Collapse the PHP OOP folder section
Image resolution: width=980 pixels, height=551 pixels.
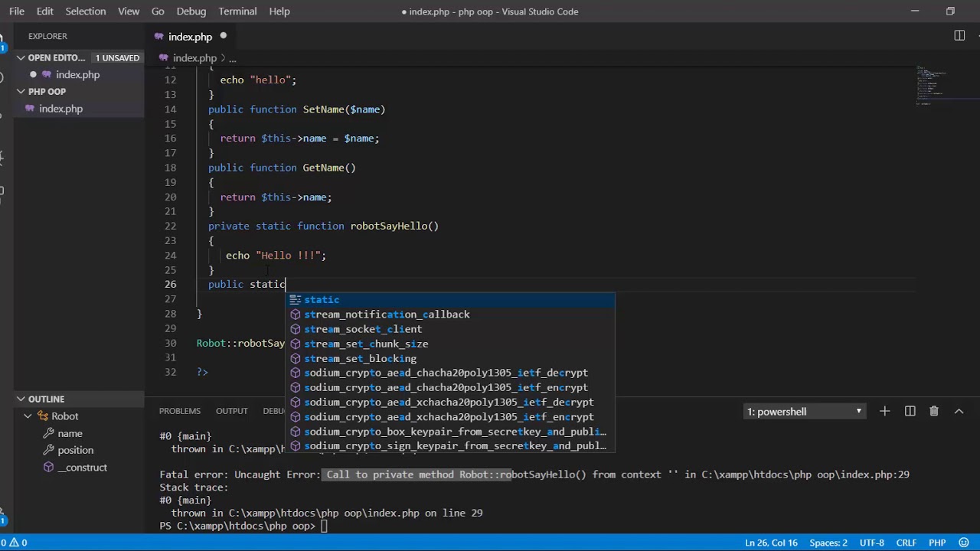coord(21,91)
